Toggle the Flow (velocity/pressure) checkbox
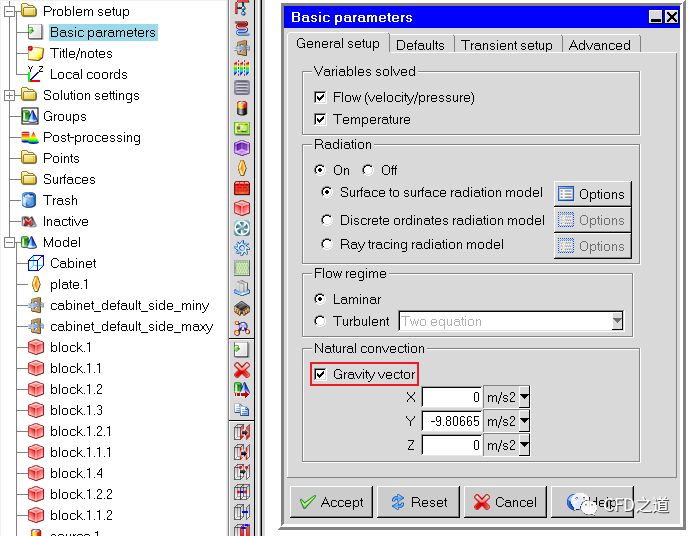The image size is (692, 536). tap(320, 97)
